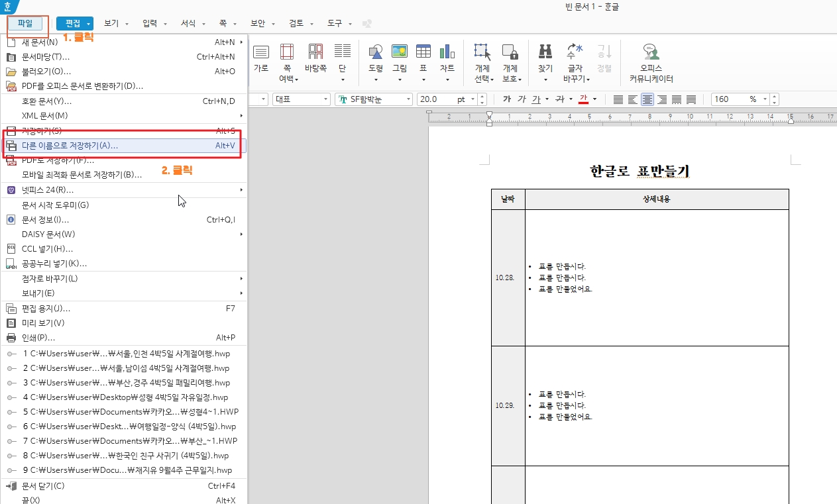
Task: Click the red font color 가 swatch
Action: click(584, 99)
